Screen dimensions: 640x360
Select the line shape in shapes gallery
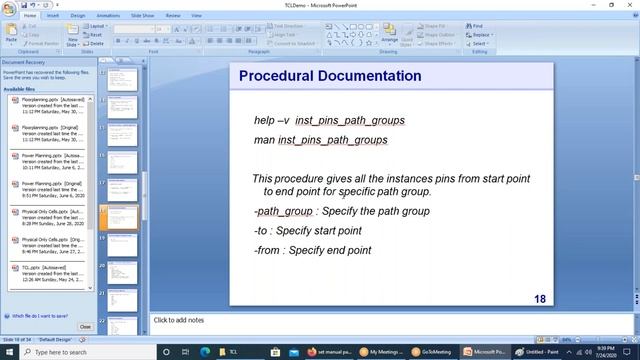(337, 27)
